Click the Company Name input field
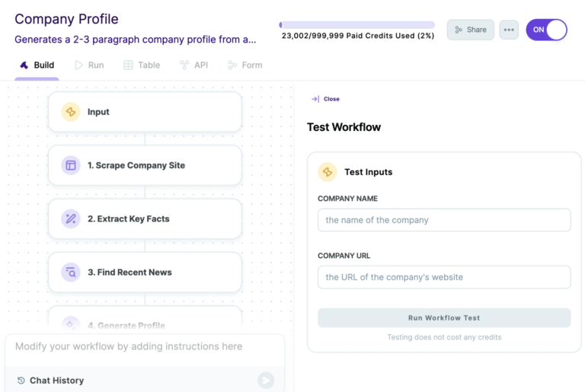 coord(444,220)
